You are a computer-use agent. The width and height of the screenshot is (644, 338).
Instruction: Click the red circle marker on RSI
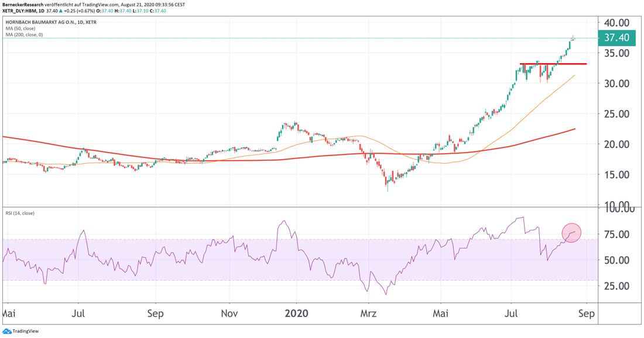coord(571,232)
